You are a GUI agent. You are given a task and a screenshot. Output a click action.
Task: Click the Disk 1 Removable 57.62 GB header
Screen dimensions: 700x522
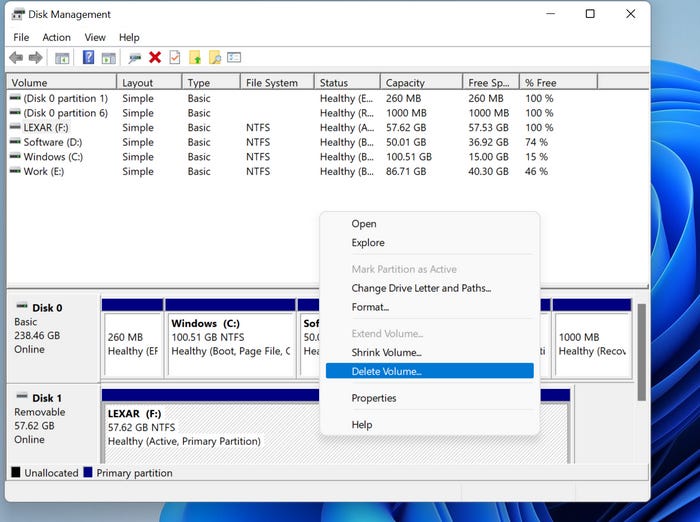(53, 425)
